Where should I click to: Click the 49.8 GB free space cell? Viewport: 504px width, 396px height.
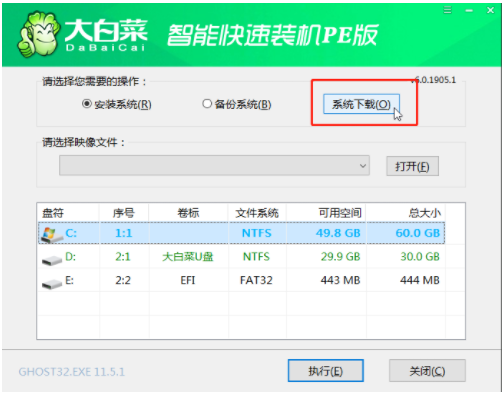[338, 233]
